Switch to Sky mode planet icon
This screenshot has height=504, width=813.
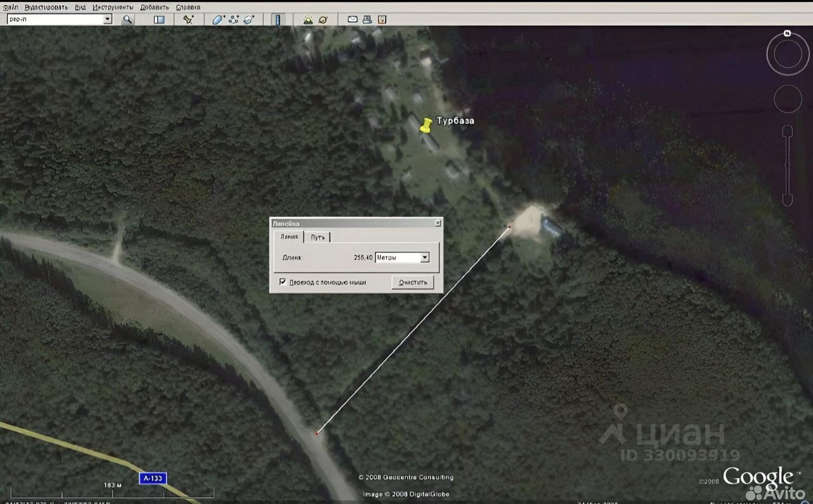tap(323, 20)
